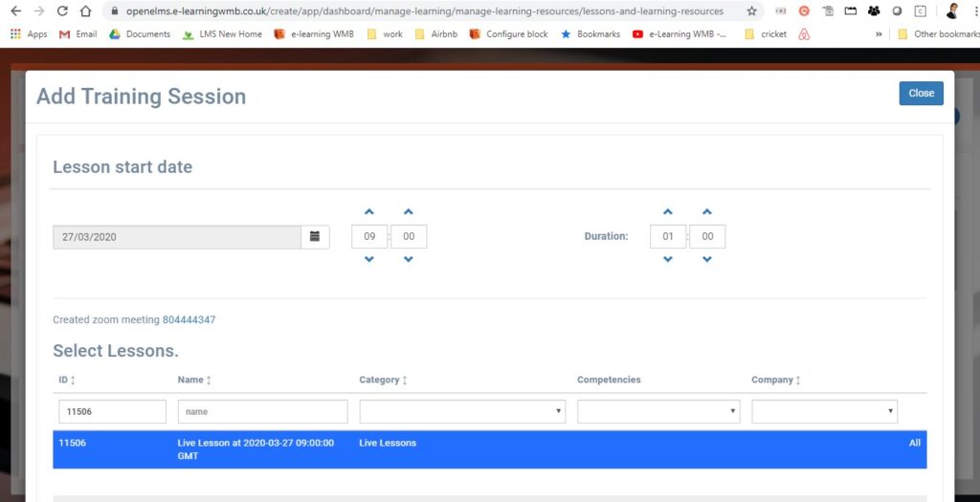The image size is (980, 502).
Task: Show more bookmarks with the chevron
Action: click(x=879, y=34)
